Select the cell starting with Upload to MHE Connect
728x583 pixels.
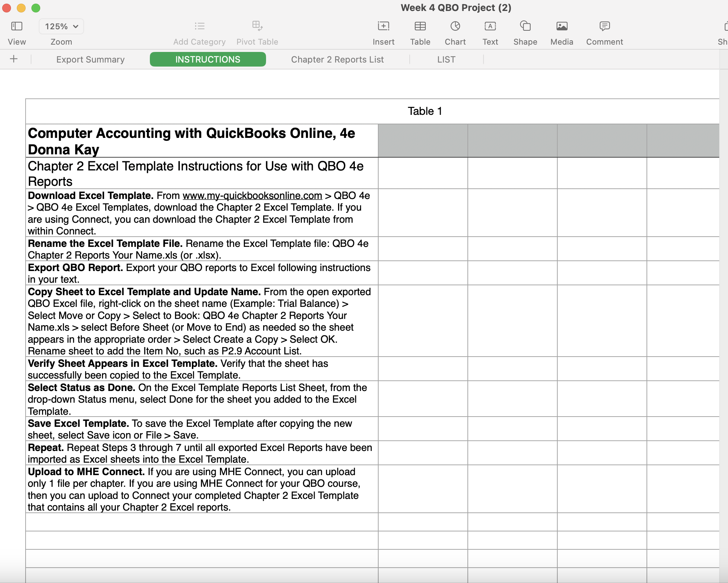(201, 489)
